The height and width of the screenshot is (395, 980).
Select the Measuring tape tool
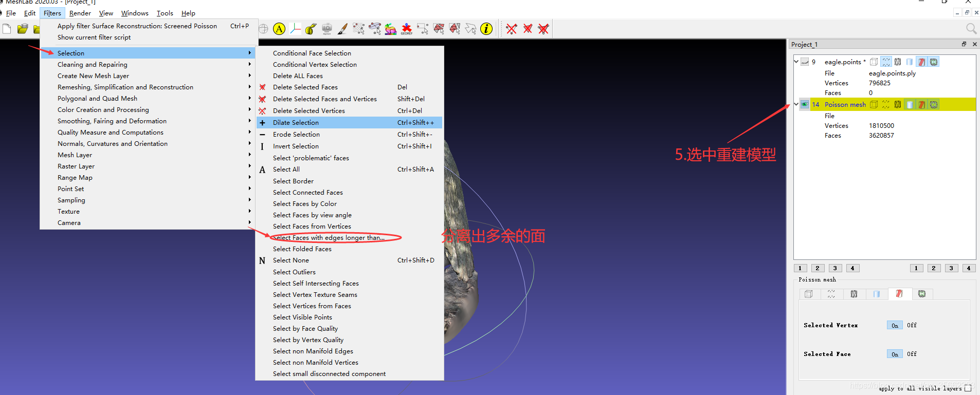point(311,29)
